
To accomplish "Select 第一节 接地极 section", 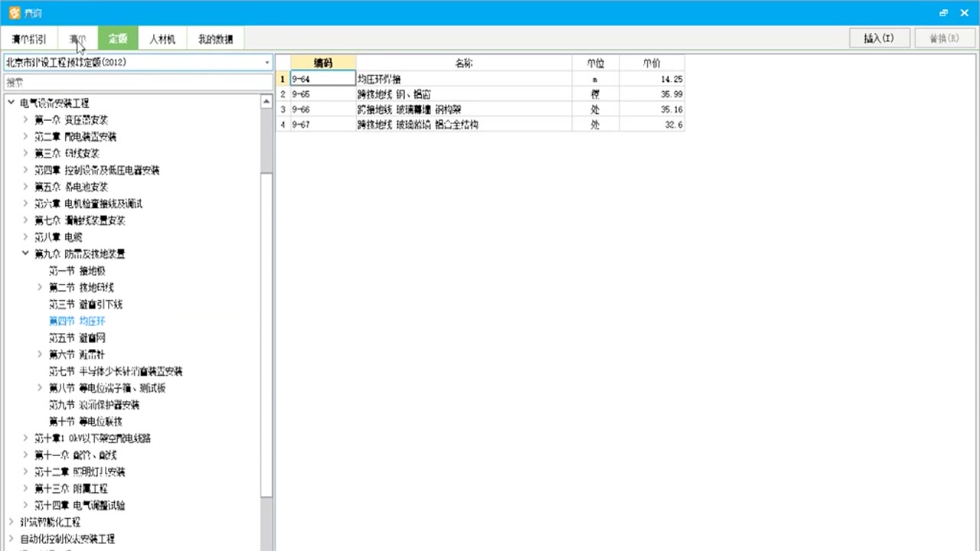I will click(77, 271).
